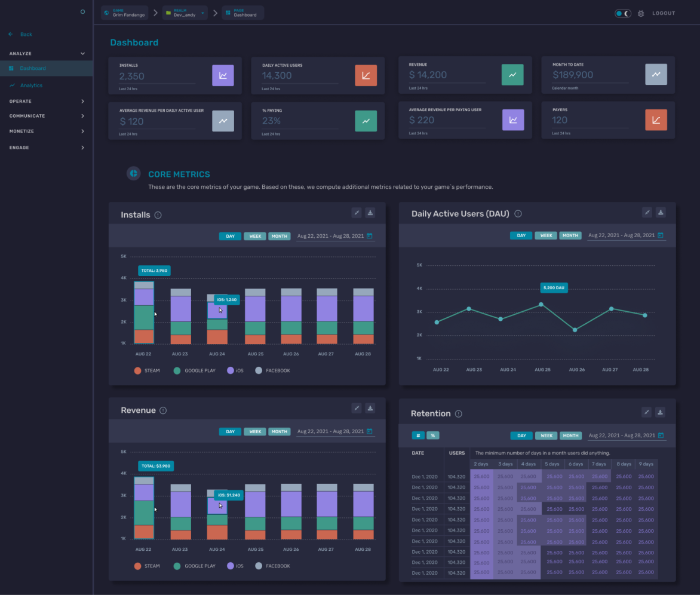Open Analytics in the sidebar
This screenshot has width=700, height=595.
point(31,85)
